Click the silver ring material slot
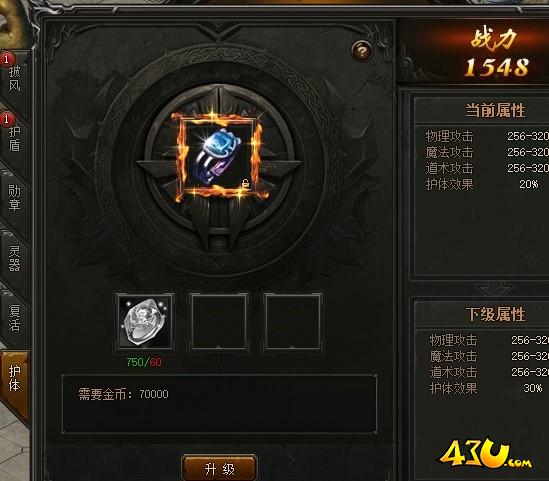 pyautogui.click(x=145, y=322)
